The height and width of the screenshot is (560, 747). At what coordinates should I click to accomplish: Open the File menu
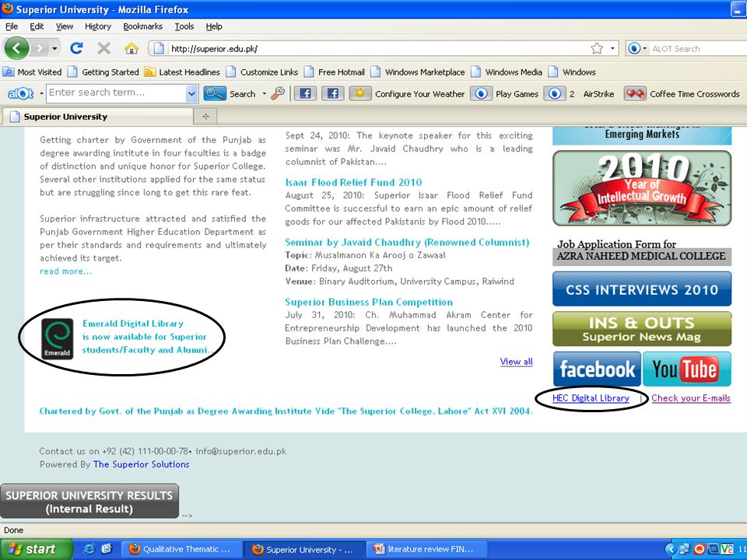pos(12,26)
